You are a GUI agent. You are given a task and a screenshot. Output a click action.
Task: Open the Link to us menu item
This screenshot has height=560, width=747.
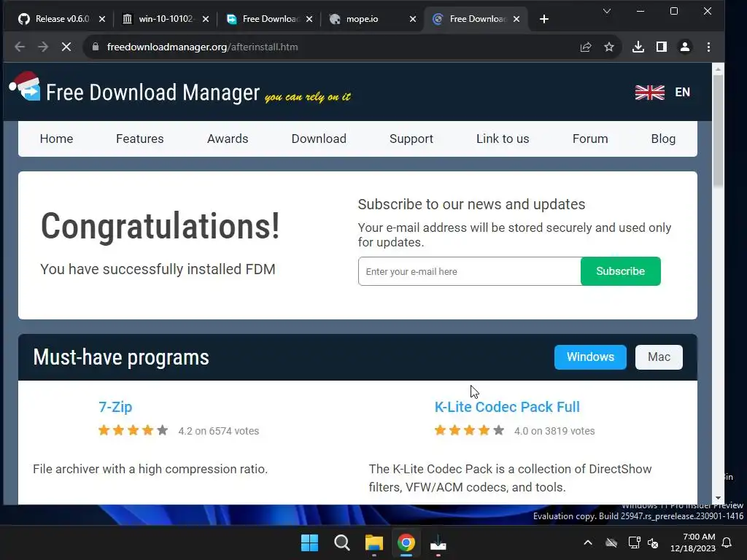[x=503, y=139]
